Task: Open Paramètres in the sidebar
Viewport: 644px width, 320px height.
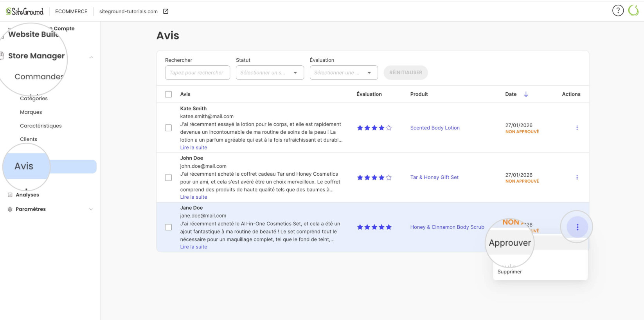Action: click(31, 209)
